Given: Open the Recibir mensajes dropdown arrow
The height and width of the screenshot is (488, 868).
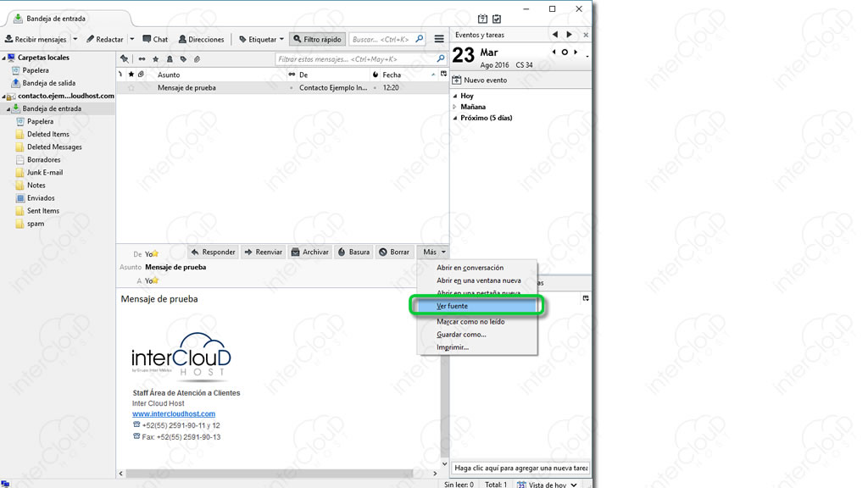Looking at the screenshot, I should [75, 39].
